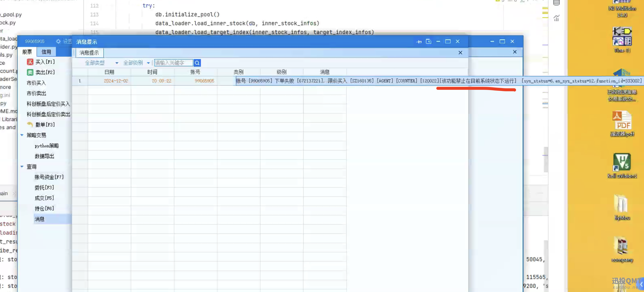Sort by the 时间 column header
This screenshot has height=292, width=644.
152,72
